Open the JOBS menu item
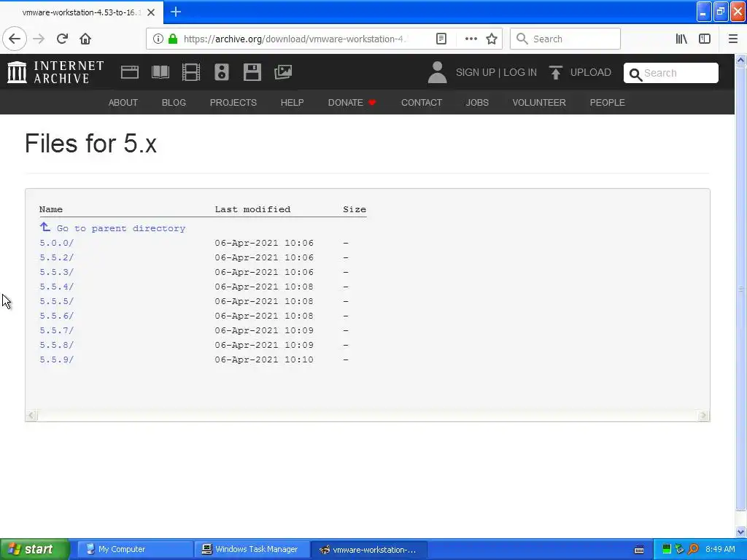Image resolution: width=747 pixels, height=560 pixels. pos(477,102)
